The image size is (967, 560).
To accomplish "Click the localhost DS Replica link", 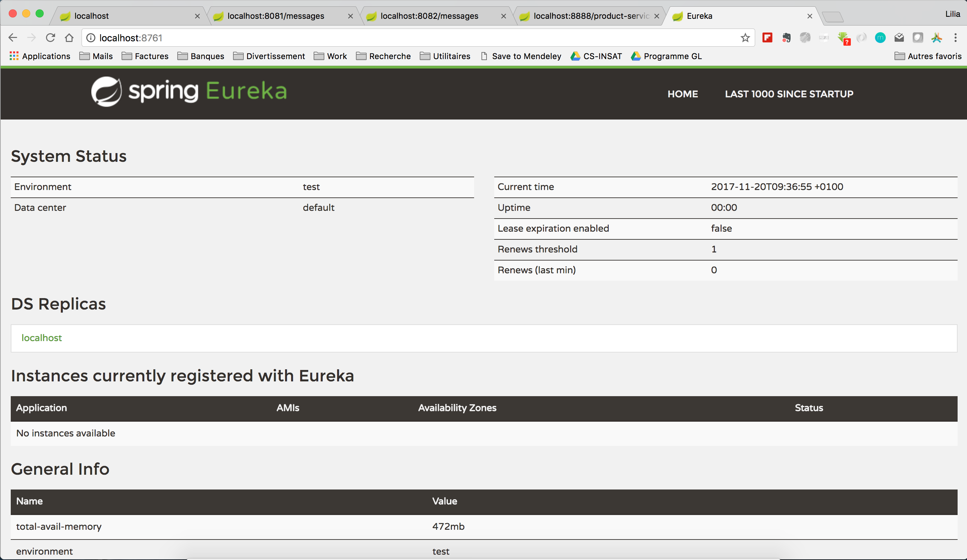I will coord(42,338).
